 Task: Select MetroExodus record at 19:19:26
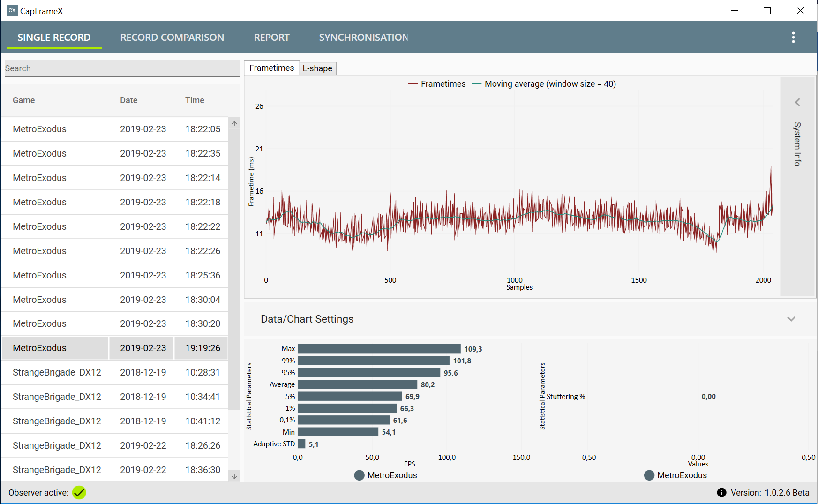115,348
